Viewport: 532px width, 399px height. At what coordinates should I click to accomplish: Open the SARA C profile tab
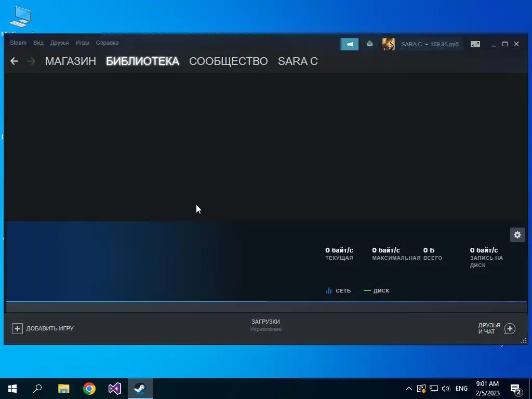(x=298, y=61)
